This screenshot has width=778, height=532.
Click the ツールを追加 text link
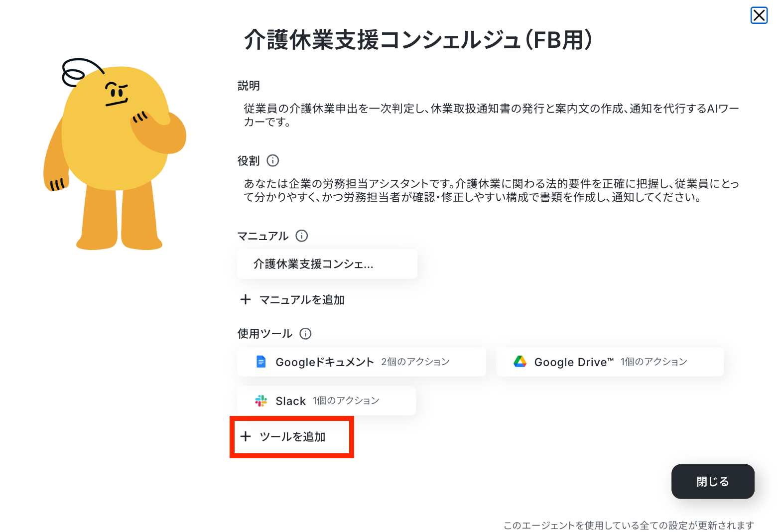(x=292, y=437)
